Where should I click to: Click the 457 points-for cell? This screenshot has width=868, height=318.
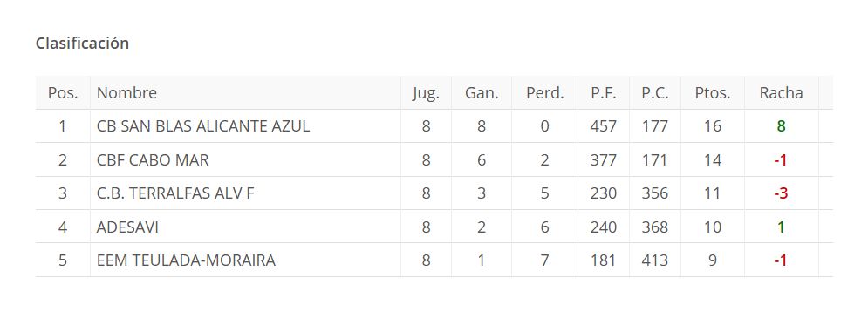tap(604, 126)
